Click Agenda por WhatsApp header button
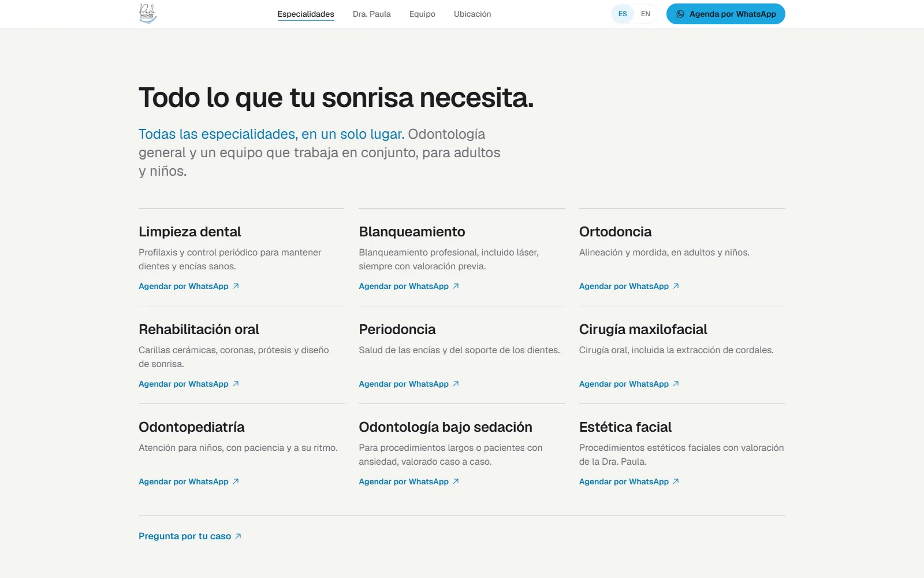The height and width of the screenshot is (578, 924). click(x=726, y=14)
